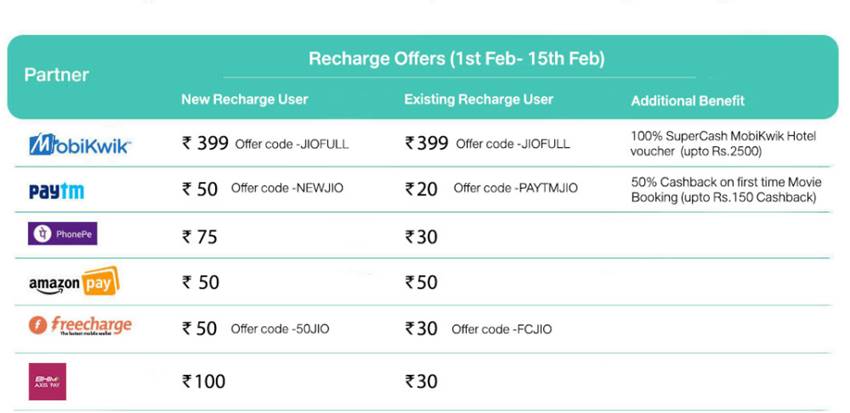The width and height of the screenshot is (850, 413).
Task: Click the Amazon Pay logo
Action: [x=74, y=282]
